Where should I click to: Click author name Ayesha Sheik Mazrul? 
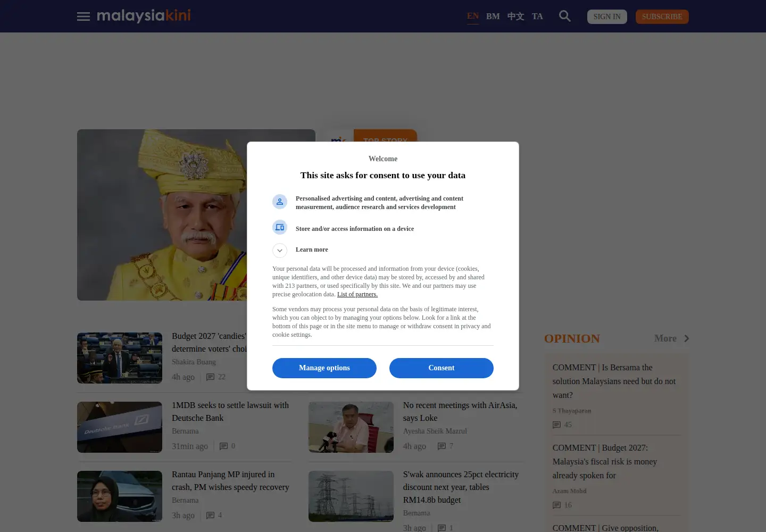tap(435, 431)
